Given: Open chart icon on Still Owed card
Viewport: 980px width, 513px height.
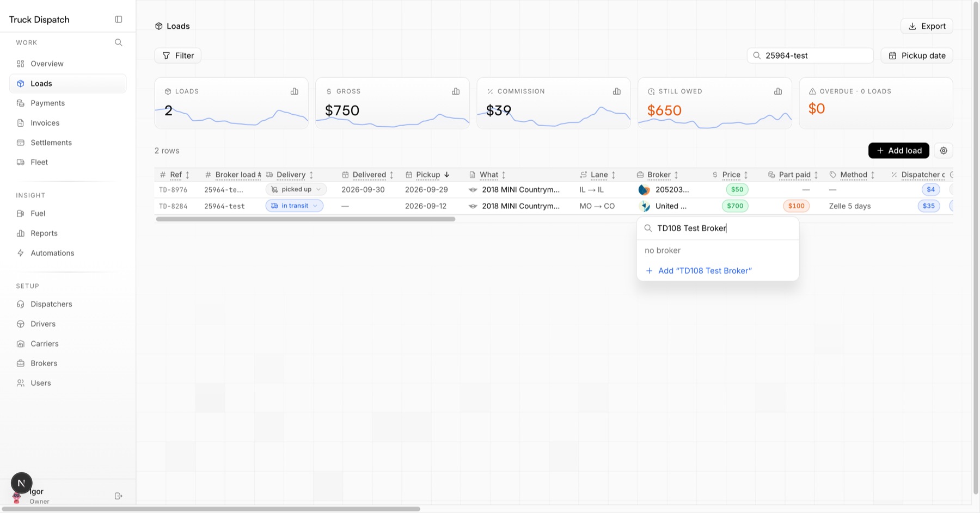Looking at the screenshot, I should [778, 91].
